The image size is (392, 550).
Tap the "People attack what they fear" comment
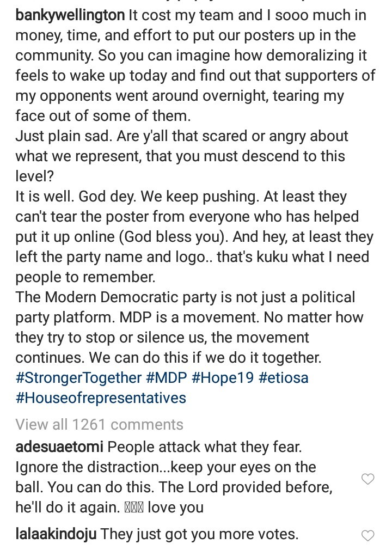(204, 447)
